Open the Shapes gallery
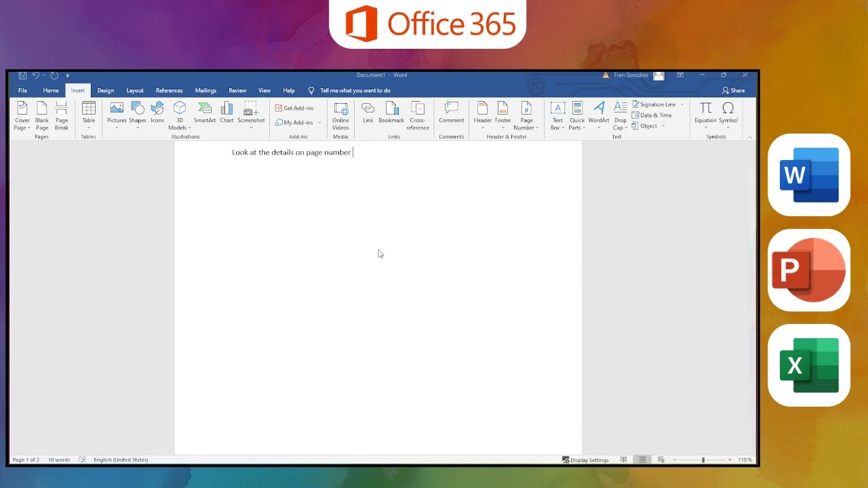The width and height of the screenshot is (868, 488). [x=138, y=116]
